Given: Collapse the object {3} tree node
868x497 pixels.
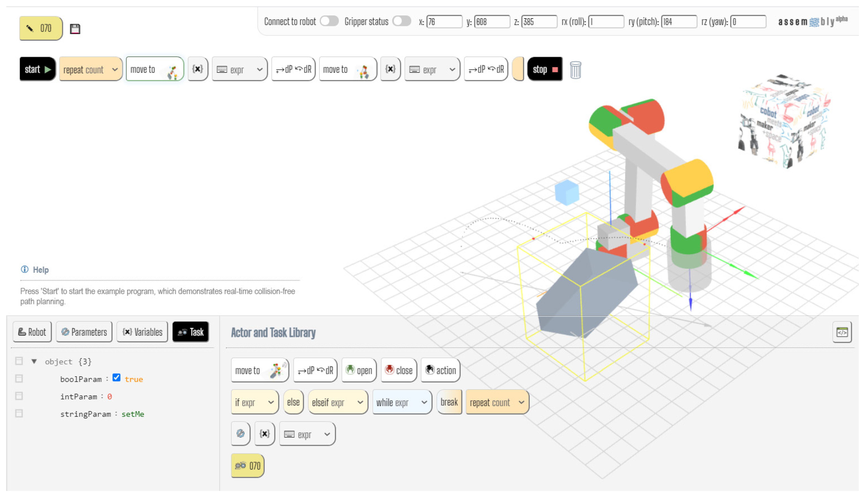Looking at the screenshot, I should pyautogui.click(x=34, y=361).
